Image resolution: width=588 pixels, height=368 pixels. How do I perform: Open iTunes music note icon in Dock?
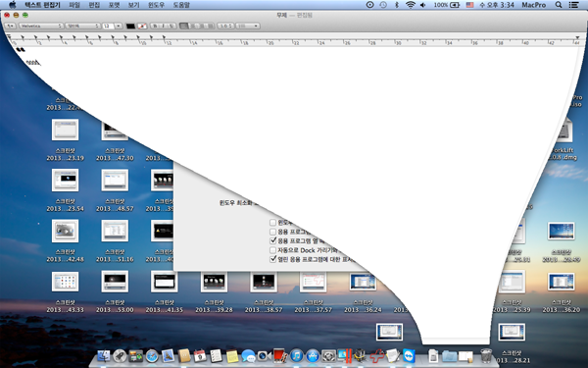click(296, 355)
